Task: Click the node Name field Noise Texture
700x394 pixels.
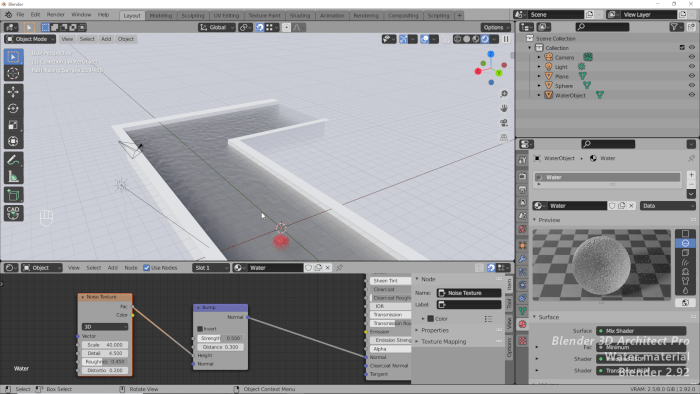Action: coord(469,293)
